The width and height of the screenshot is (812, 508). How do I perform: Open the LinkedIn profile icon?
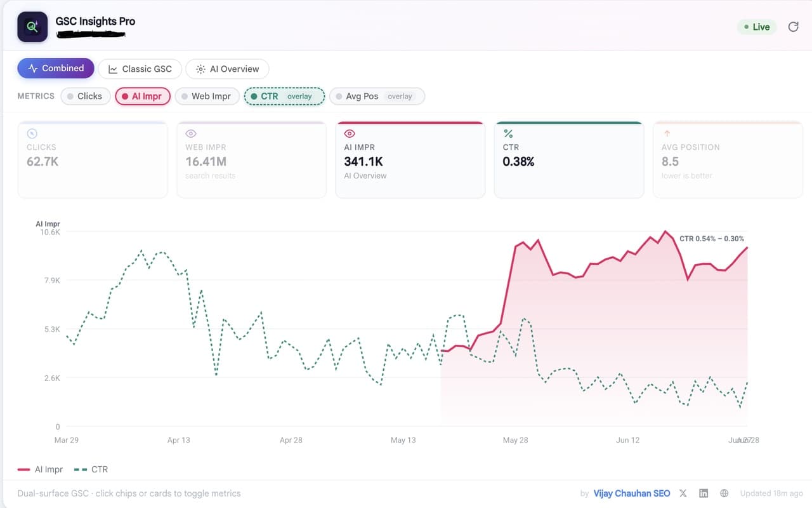pyautogui.click(x=704, y=493)
